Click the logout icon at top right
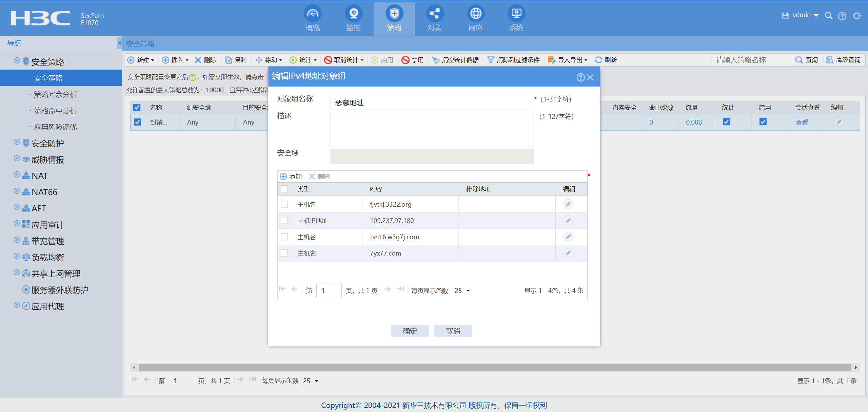 pos(857,16)
